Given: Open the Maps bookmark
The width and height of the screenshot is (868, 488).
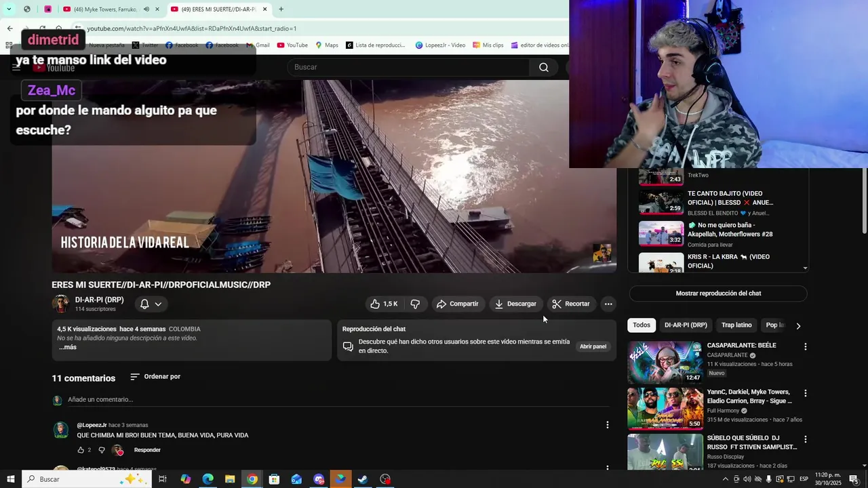Looking at the screenshot, I should (x=326, y=45).
